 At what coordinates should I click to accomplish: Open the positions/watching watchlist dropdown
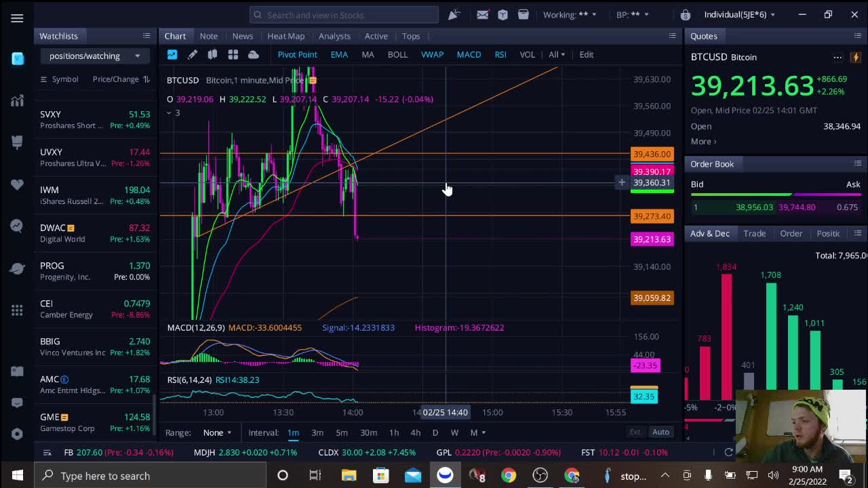94,56
